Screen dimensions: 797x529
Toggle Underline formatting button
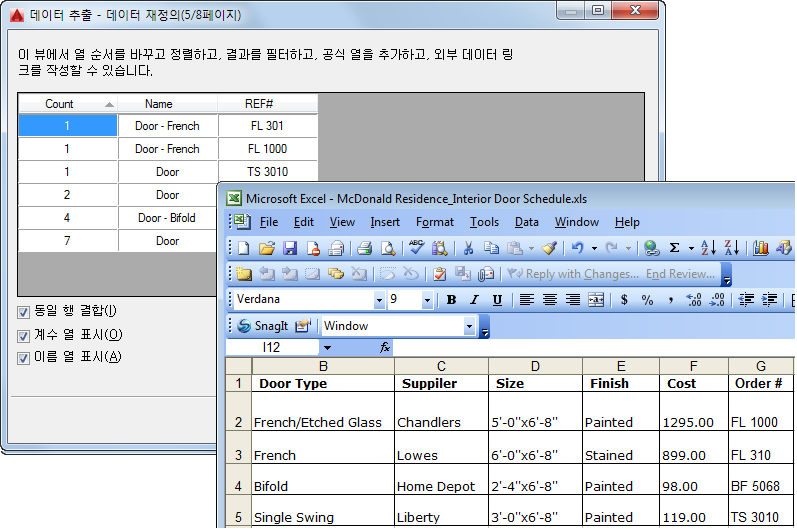point(497,300)
